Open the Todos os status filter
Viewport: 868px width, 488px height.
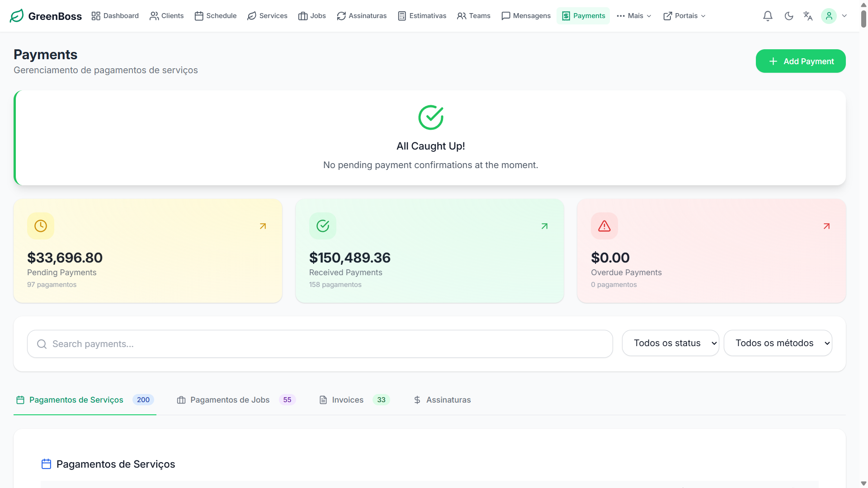(670, 343)
